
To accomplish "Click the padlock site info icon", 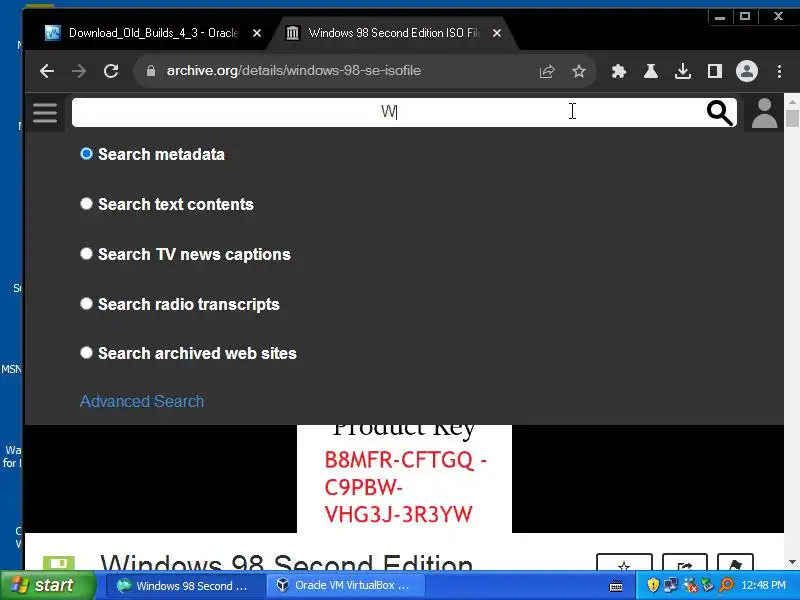I will tap(151, 71).
